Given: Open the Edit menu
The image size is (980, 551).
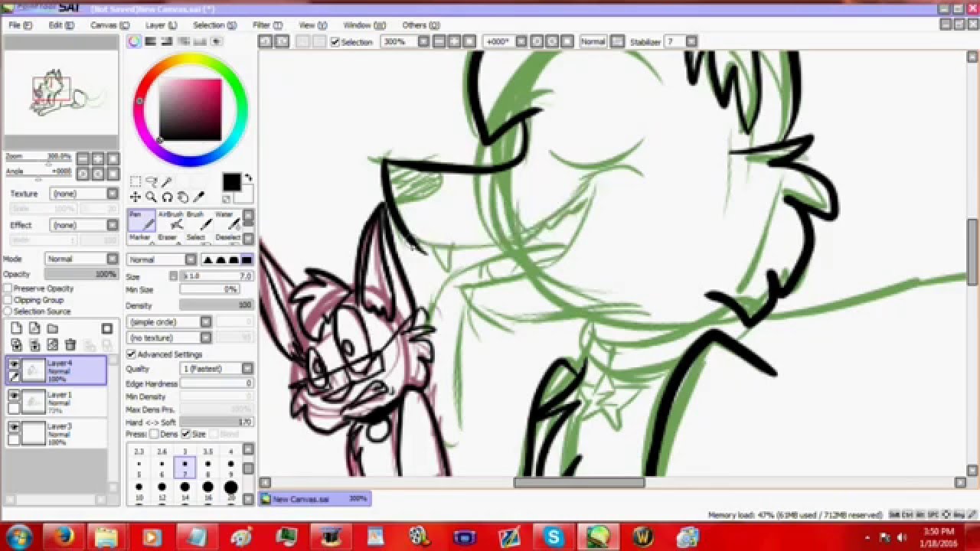Looking at the screenshot, I should pos(61,25).
